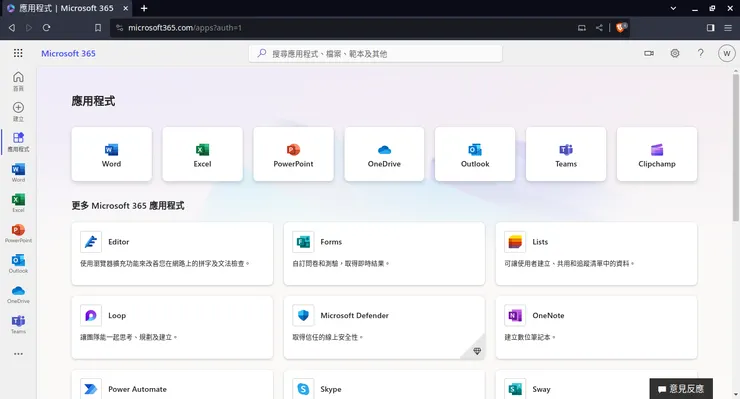Open Word from the left sidebar
Viewport: 740px width, 399px height.
pos(18,172)
